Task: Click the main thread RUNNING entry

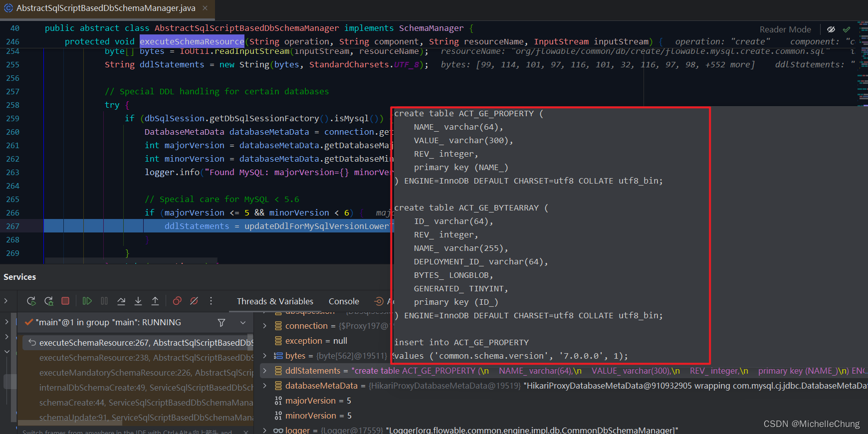Action: 108,322
